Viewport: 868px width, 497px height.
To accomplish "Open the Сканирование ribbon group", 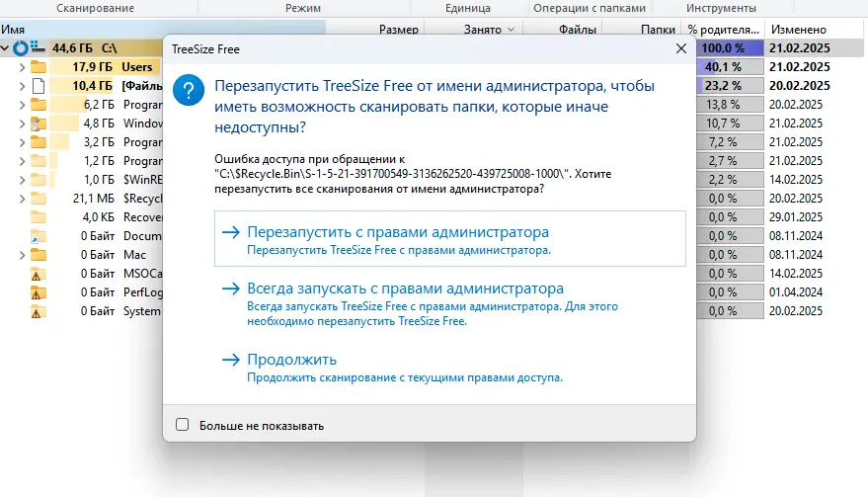I will coord(95,8).
